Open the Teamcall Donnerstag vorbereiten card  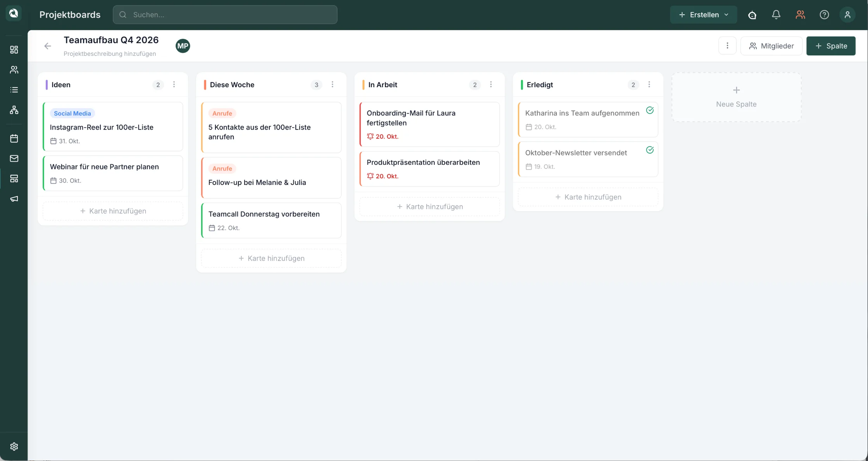point(271,221)
